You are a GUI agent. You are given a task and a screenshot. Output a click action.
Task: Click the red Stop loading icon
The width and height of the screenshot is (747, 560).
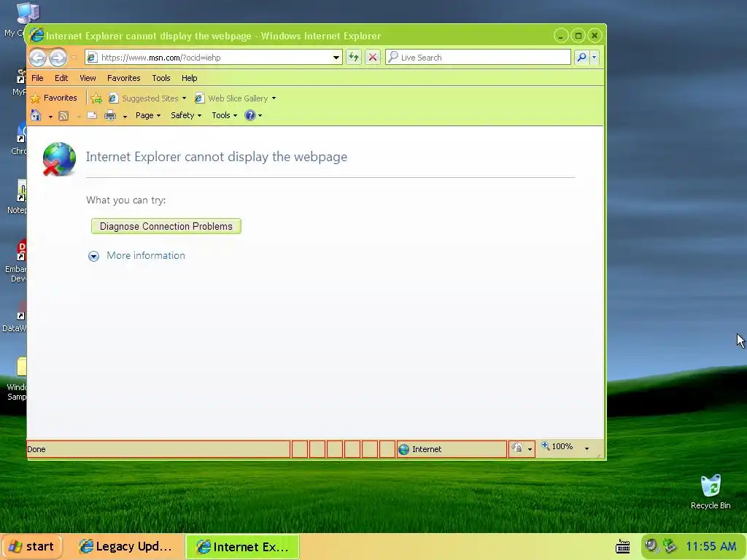373,58
